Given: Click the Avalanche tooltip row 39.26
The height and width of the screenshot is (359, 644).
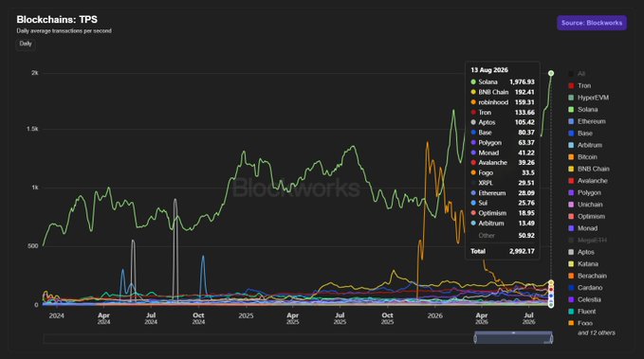Looking at the screenshot, I should pyautogui.click(x=503, y=163).
